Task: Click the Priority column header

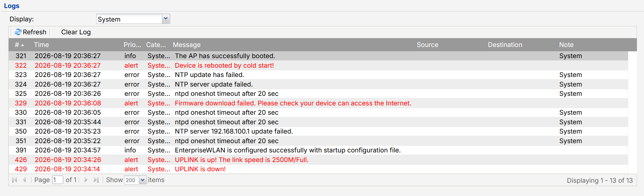Action: pos(132,45)
